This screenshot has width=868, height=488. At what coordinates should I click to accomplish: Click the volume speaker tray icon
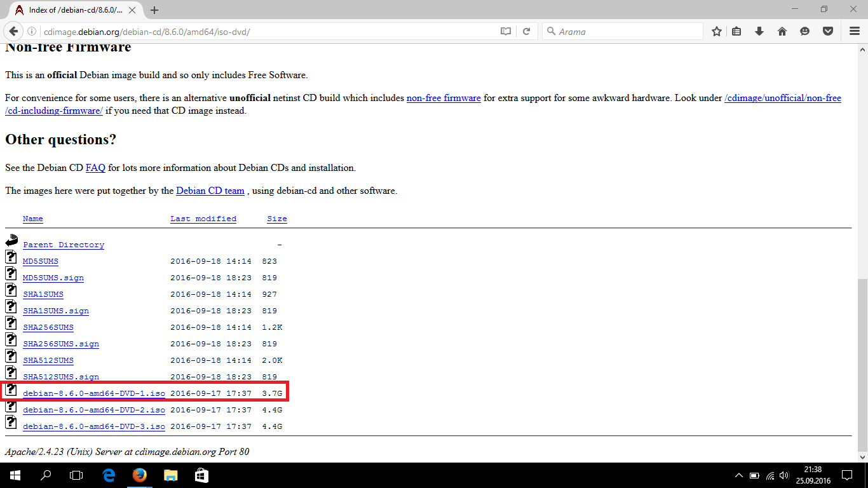click(784, 475)
